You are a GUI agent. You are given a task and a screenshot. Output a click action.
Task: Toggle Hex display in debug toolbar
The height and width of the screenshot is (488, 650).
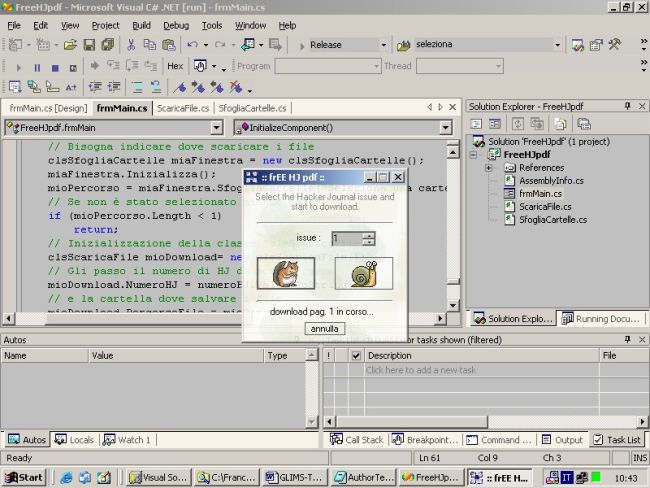pos(175,66)
